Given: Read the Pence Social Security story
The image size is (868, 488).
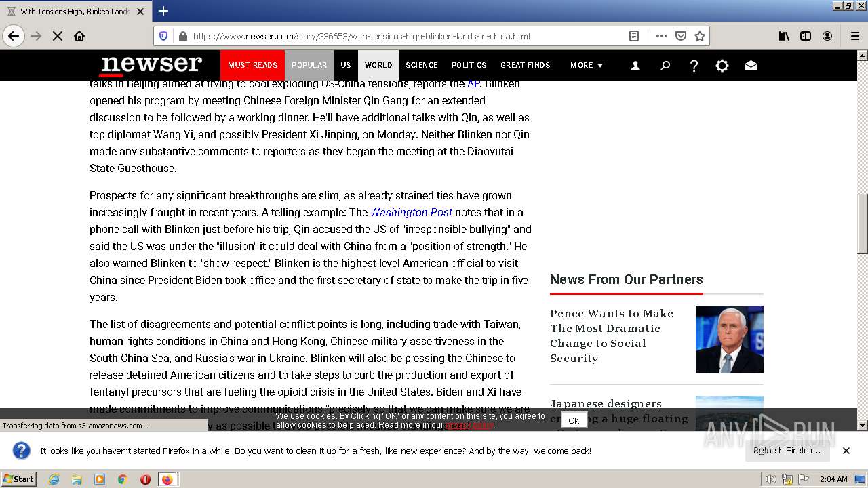Looking at the screenshot, I should pyautogui.click(x=612, y=335).
